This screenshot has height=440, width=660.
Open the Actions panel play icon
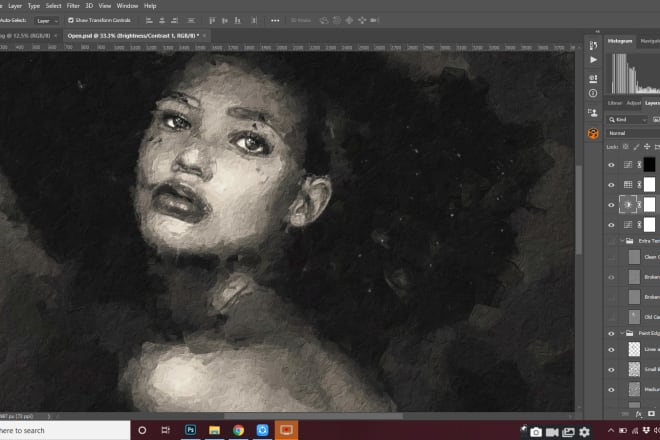point(593,60)
